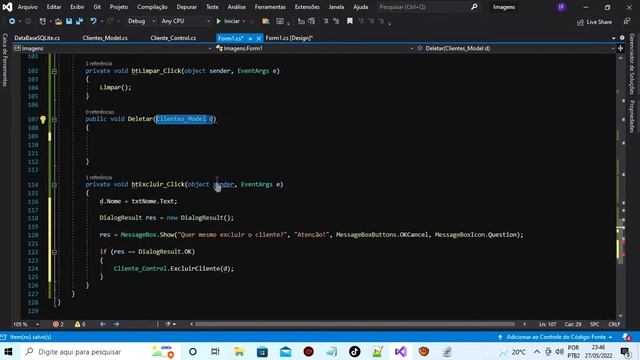This screenshot has height=360, width=640.
Task: Click the Undo arrow icon
Action: coord(93,21)
